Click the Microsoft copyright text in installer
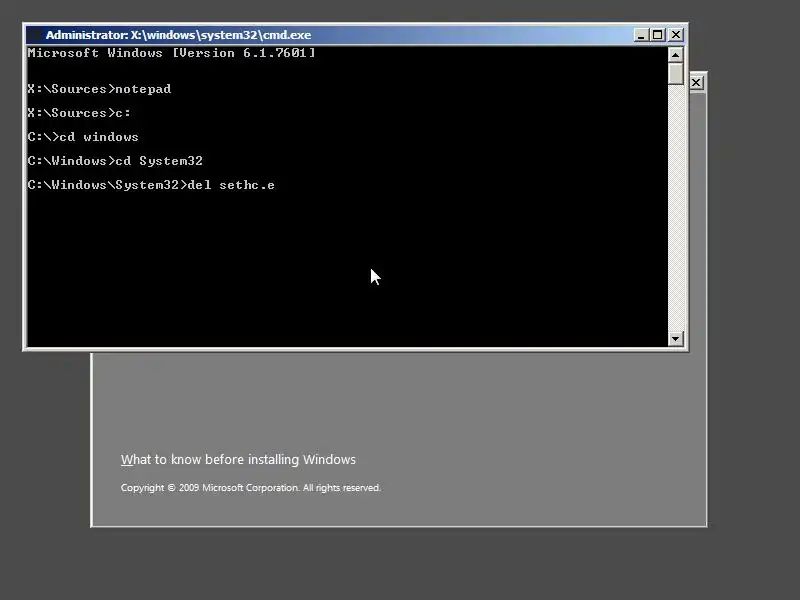This screenshot has width=800, height=600. (x=251, y=488)
